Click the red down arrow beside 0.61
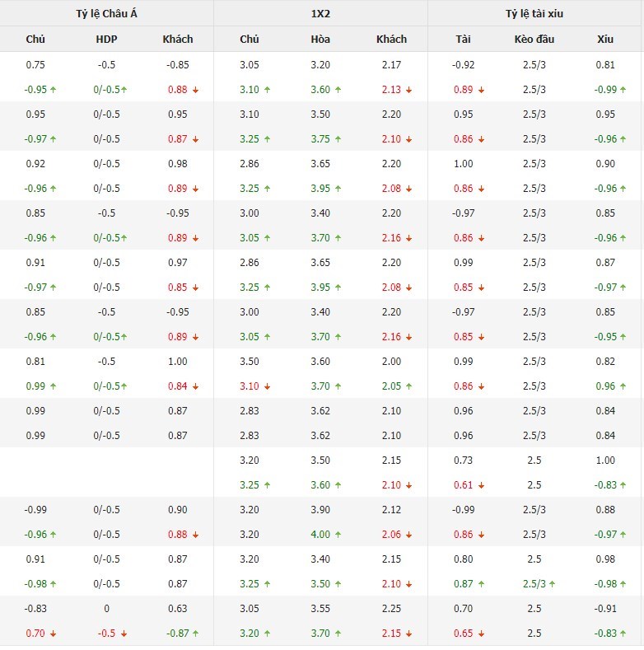Viewport: 644px width, 650px height. (x=481, y=485)
